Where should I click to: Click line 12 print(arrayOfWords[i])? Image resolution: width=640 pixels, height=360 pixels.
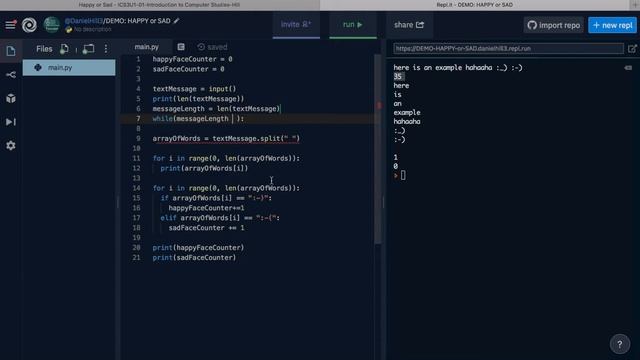pyautogui.click(x=204, y=168)
